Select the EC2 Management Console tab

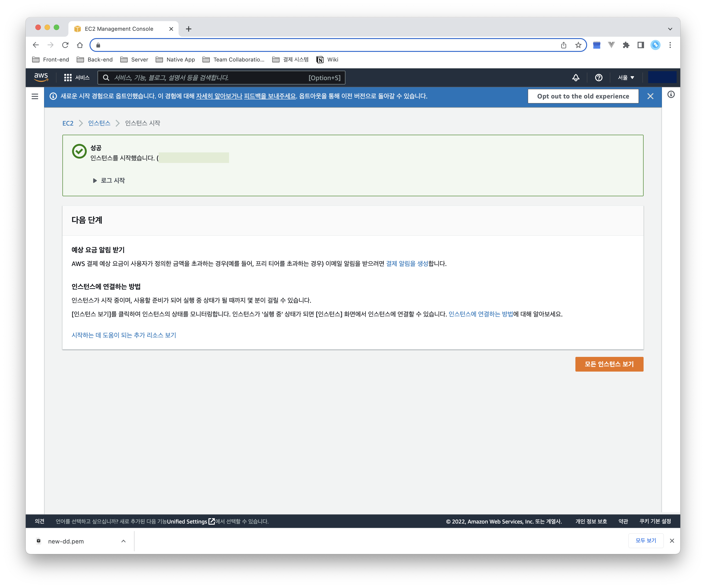click(119, 29)
